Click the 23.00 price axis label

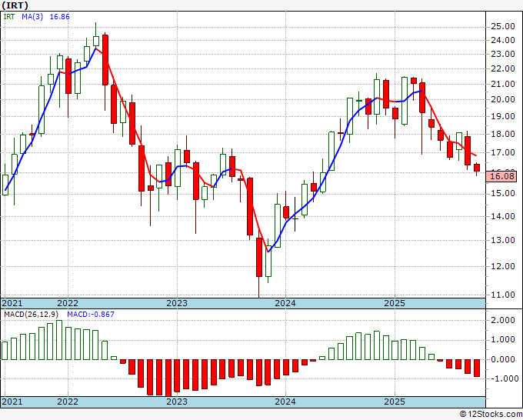point(503,54)
